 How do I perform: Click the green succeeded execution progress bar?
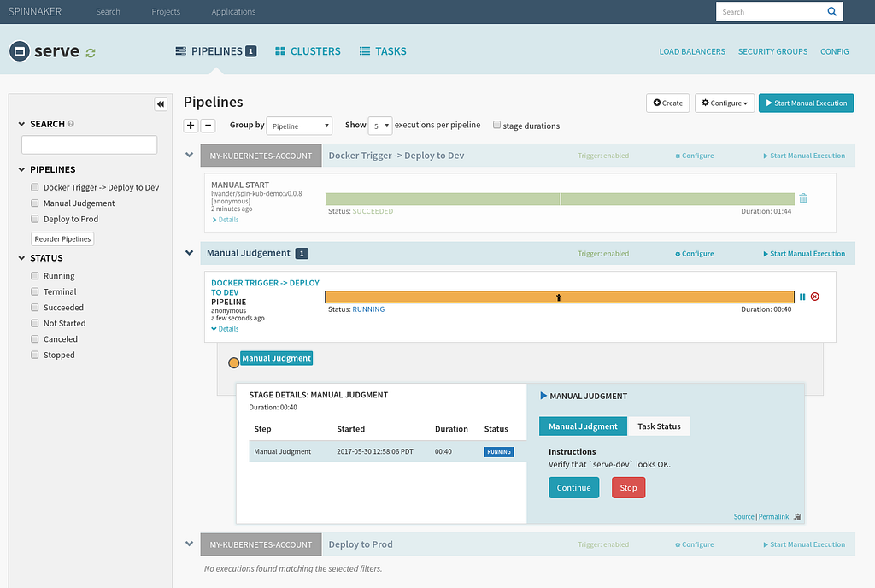pos(560,199)
